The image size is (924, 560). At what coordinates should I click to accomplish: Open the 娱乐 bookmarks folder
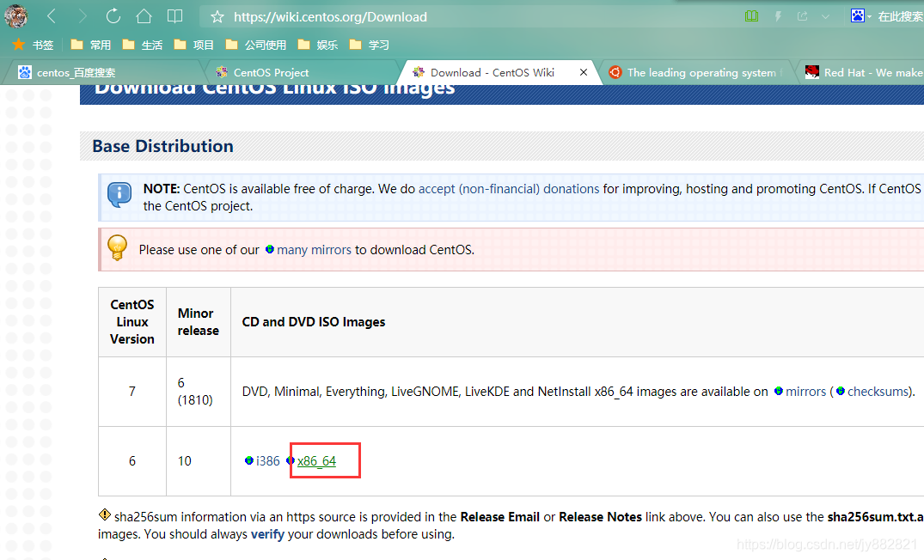[318, 45]
